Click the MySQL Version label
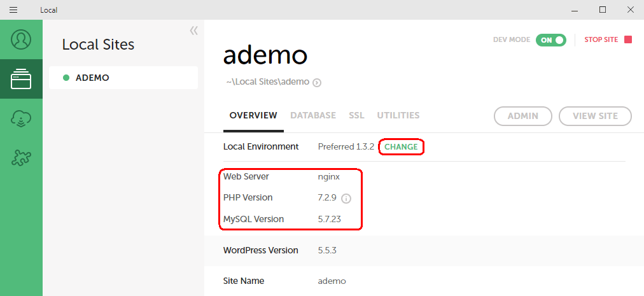Image resolution: width=644 pixels, height=296 pixels. (253, 219)
